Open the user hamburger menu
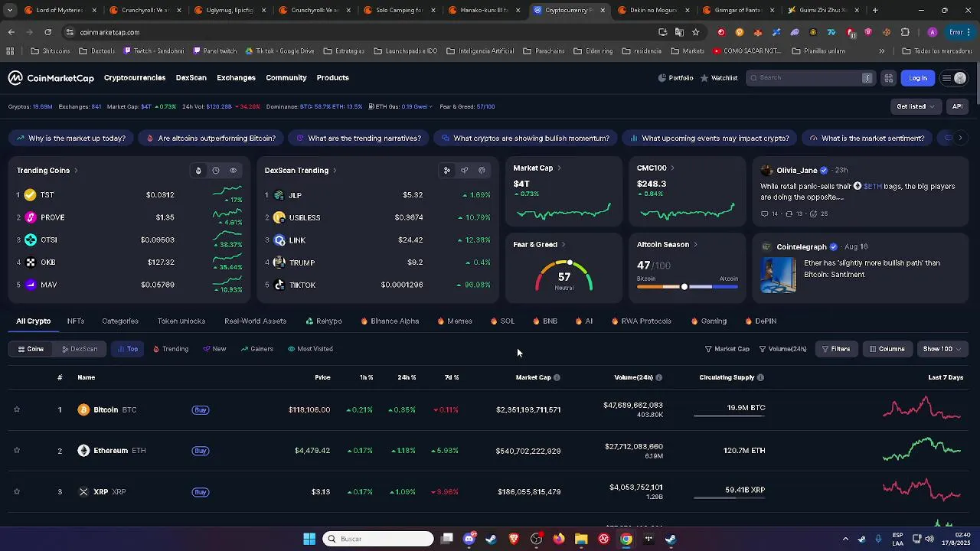Image resolution: width=980 pixels, height=551 pixels. pos(954,78)
